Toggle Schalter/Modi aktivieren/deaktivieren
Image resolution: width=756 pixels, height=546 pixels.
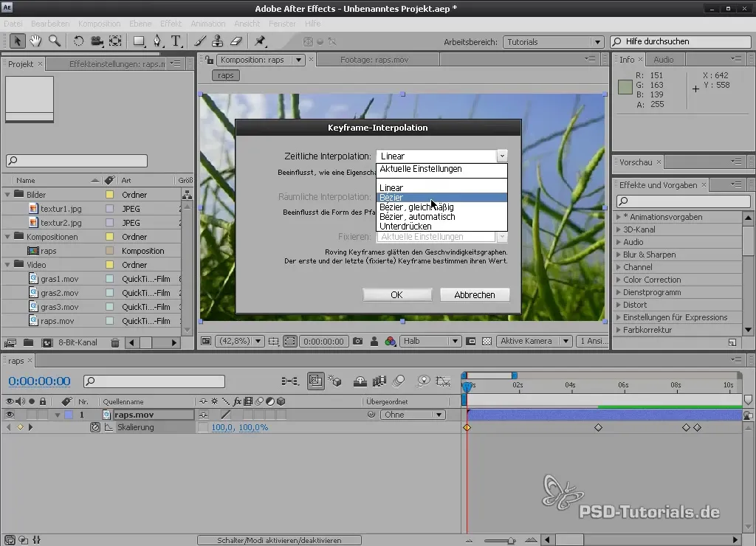coord(279,540)
